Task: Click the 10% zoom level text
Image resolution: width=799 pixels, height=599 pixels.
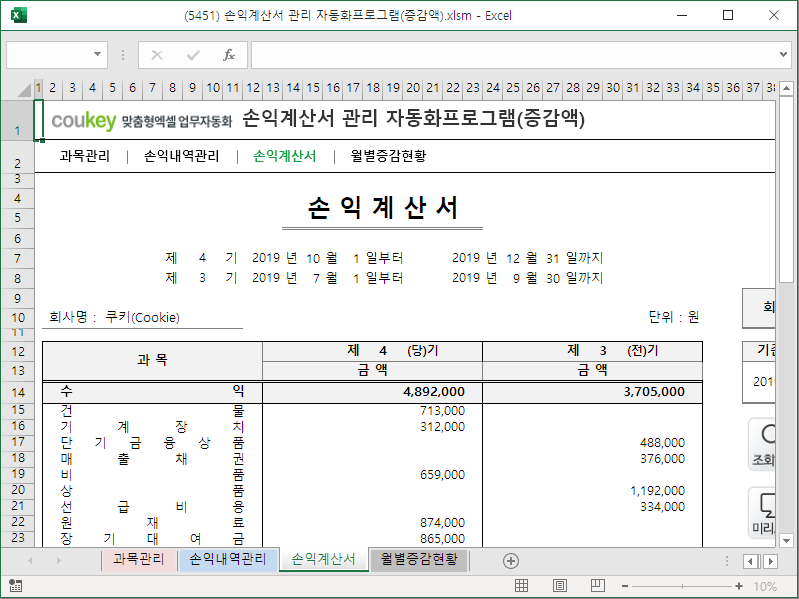Action: (765, 586)
